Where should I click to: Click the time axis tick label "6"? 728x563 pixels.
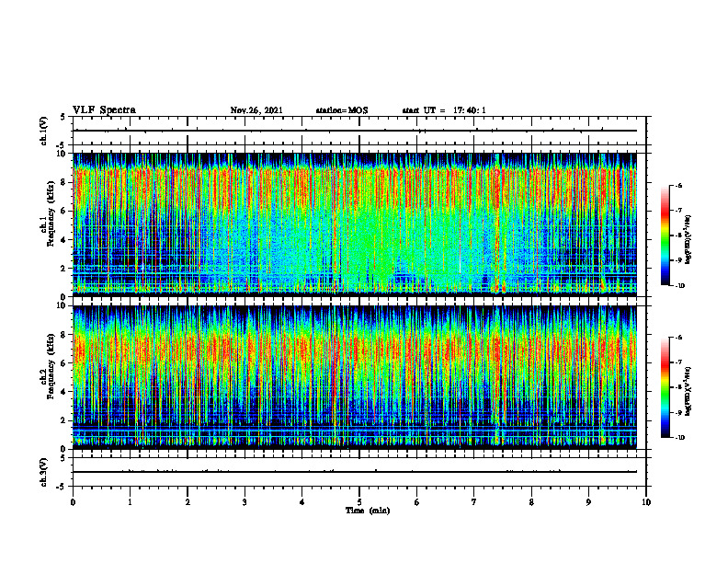(x=417, y=502)
